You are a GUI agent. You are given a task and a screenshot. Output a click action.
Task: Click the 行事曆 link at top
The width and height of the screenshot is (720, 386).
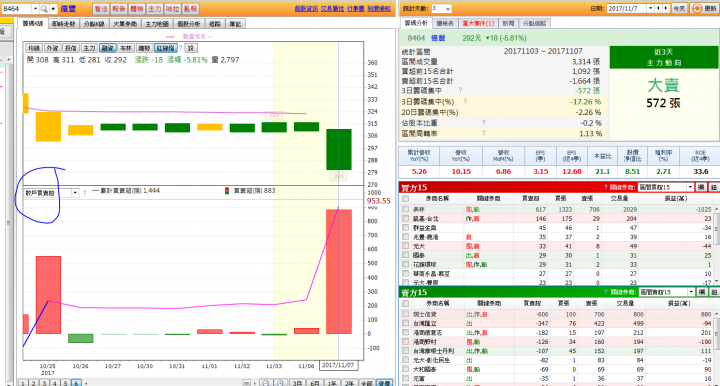(x=355, y=9)
